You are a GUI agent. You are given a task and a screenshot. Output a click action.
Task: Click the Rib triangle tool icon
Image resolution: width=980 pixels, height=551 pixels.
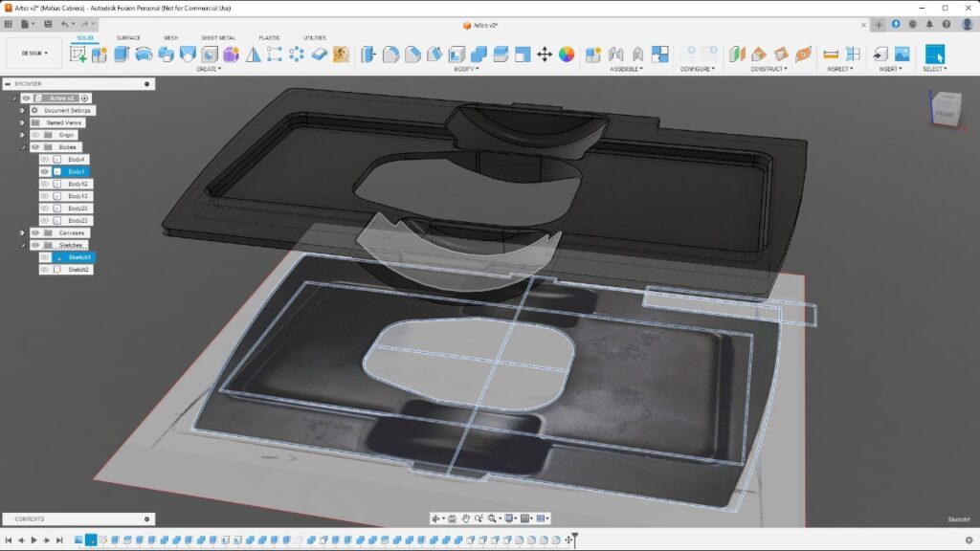pyautogui.click(x=253, y=55)
